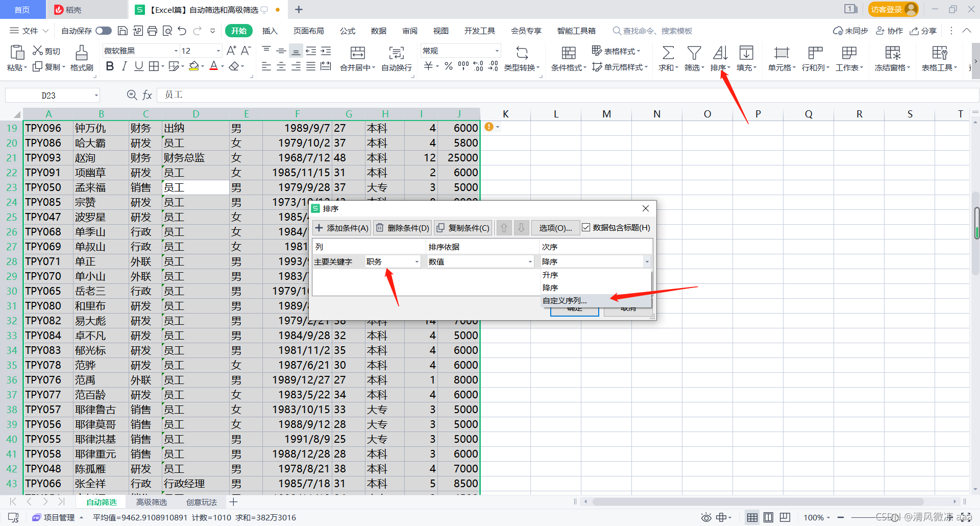
Task: Click the print icon in quick toolbar
Action: pyautogui.click(x=152, y=31)
